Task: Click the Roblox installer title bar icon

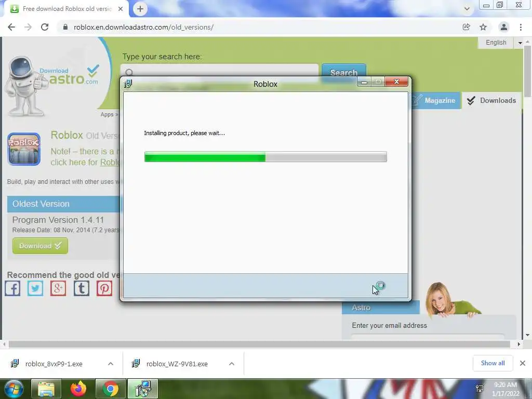Action: tap(128, 84)
